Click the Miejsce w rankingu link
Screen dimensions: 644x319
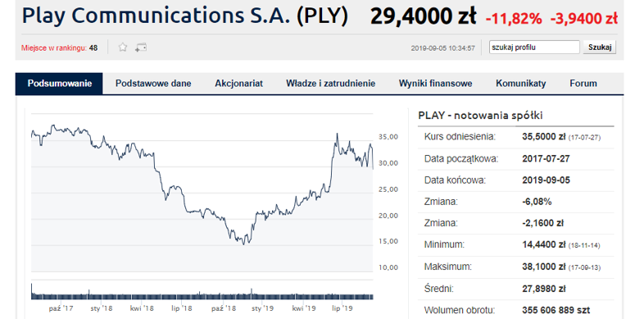coord(54,48)
